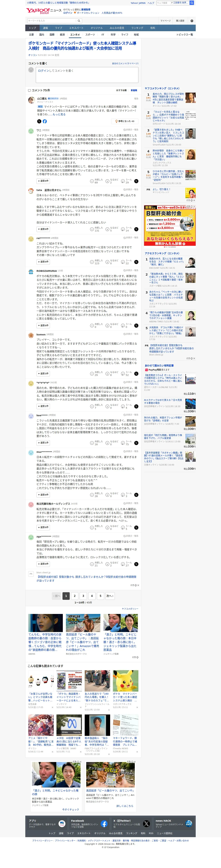Open 自分のコメント(マイページ) link
Image resolution: width=221 pixels, height=868 pixels.
pyautogui.click(x=125, y=63)
